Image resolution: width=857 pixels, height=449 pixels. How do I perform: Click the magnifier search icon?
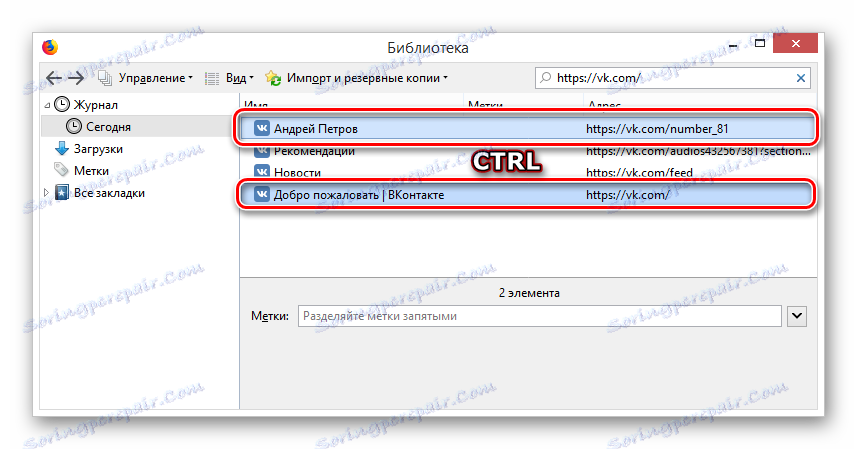pos(545,78)
